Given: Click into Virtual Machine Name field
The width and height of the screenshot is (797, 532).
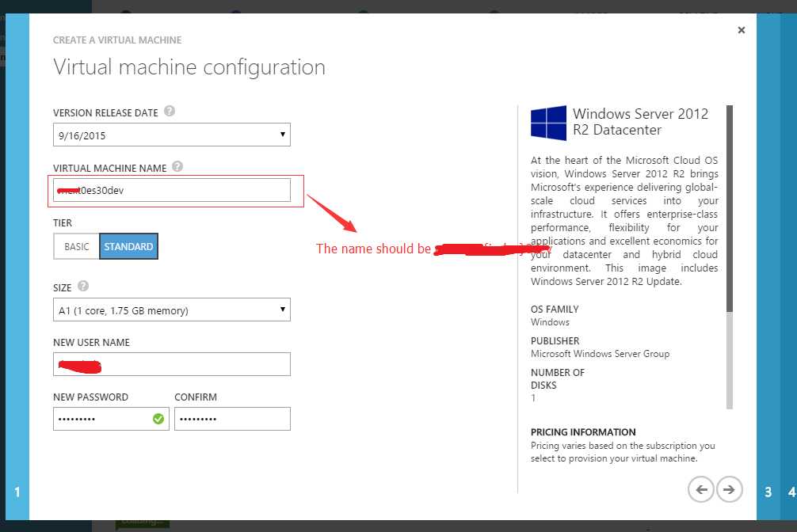Looking at the screenshot, I should (x=172, y=190).
